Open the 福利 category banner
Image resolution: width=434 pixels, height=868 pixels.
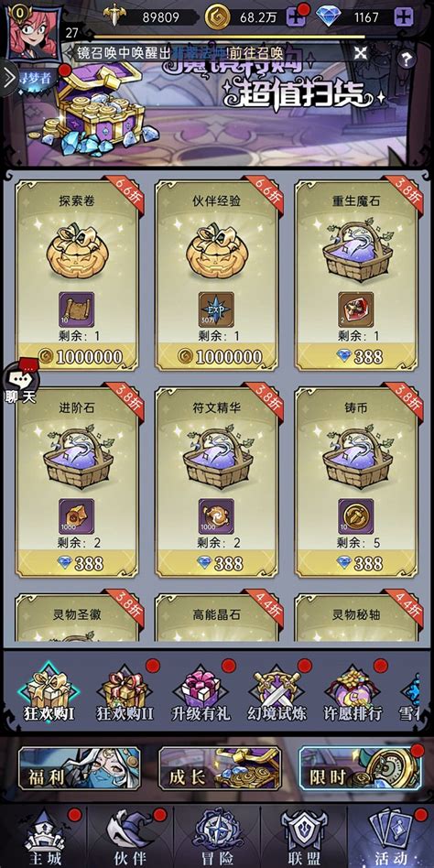point(79,768)
